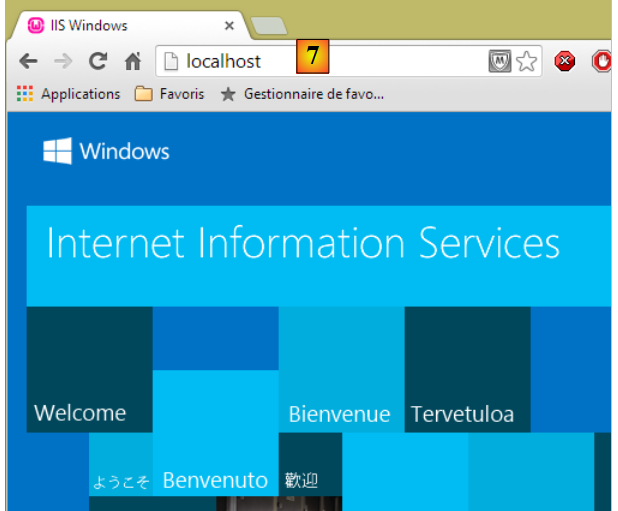Open the red stop-hand extension icon

(602, 62)
